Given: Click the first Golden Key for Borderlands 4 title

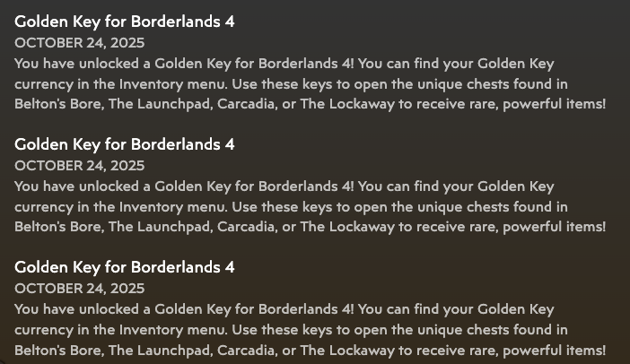Looking at the screenshot, I should (x=125, y=22).
